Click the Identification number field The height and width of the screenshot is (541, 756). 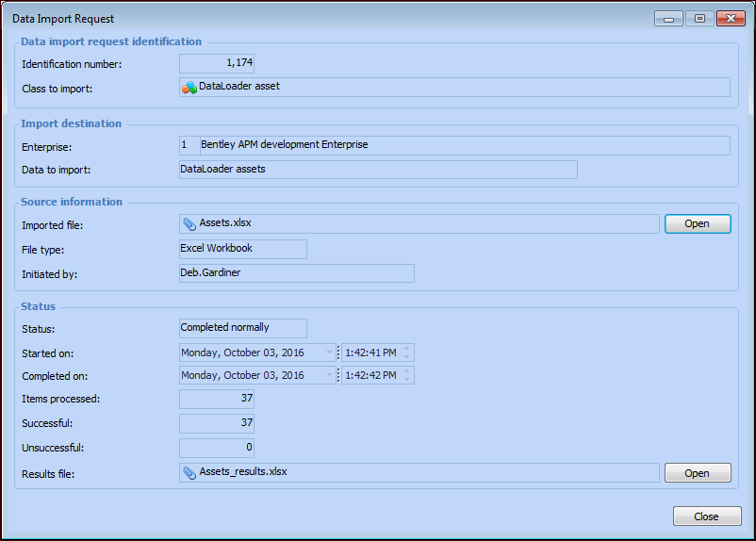217,63
